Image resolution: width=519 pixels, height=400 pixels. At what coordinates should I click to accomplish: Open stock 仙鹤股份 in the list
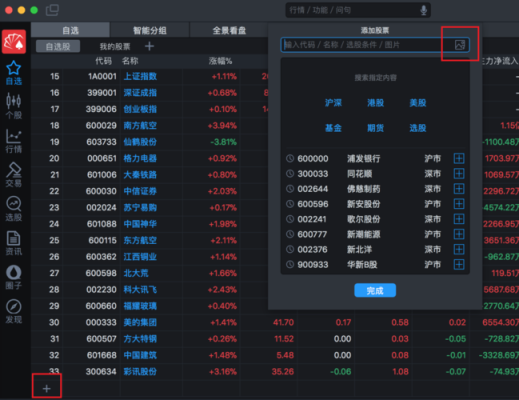(x=140, y=142)
